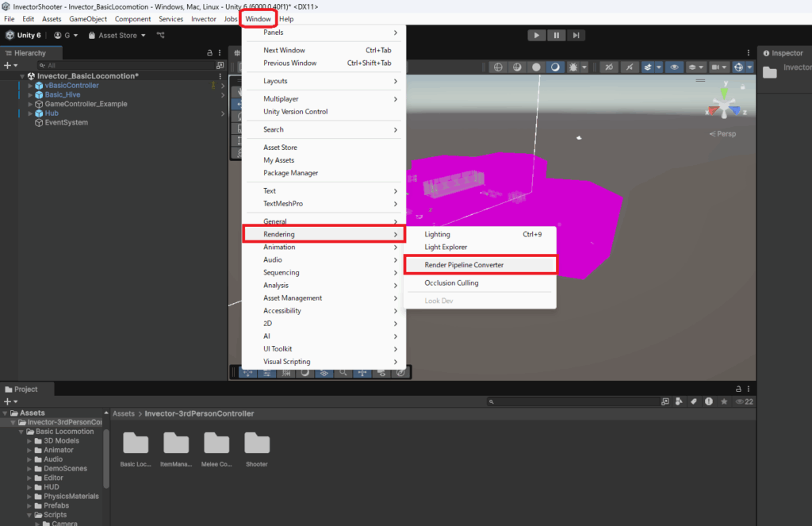Toggle scene gizmos button
Viewport: 812px width, 526px height.
(x=738, y=67)
